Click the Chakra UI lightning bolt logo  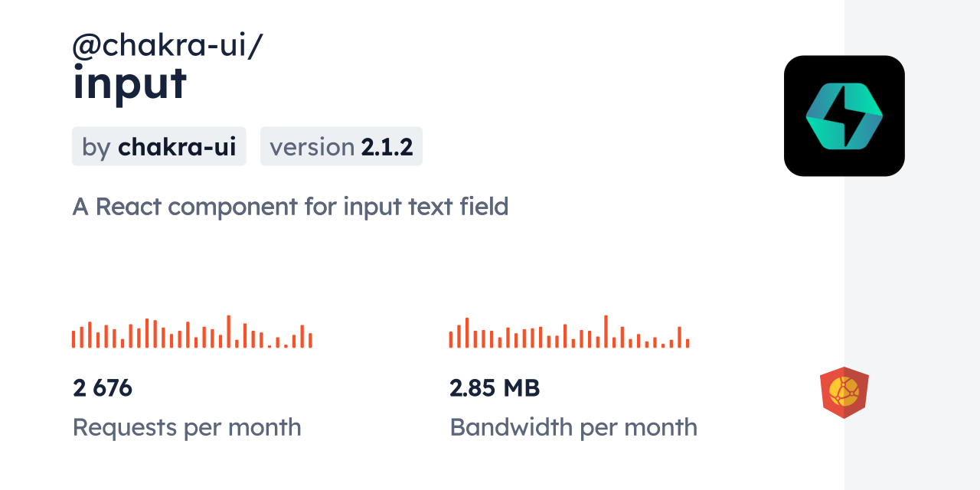coord(844,116)
